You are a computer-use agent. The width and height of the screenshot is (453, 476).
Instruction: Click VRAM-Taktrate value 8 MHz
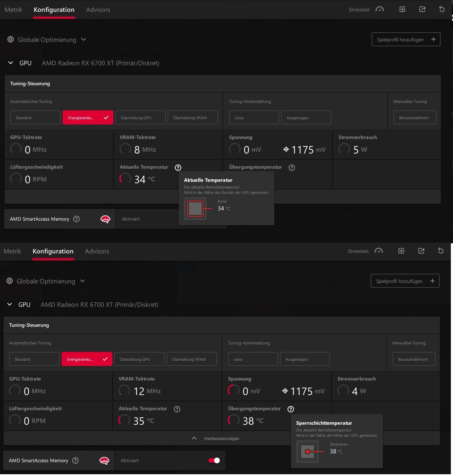click(145, 150)
